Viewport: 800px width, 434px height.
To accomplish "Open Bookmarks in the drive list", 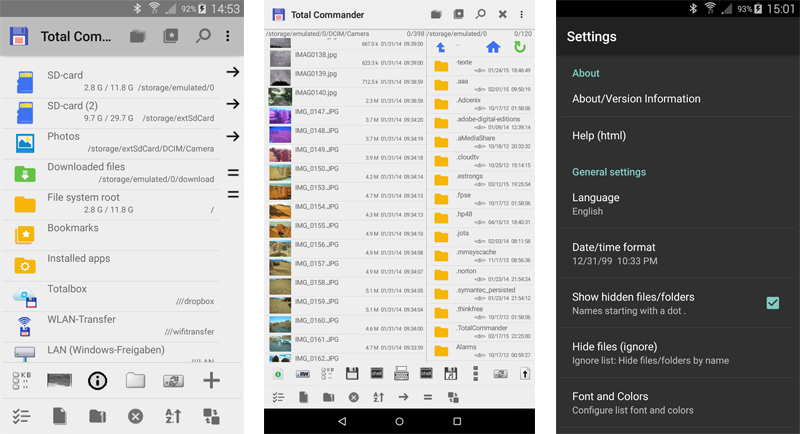I will point(111,235).
